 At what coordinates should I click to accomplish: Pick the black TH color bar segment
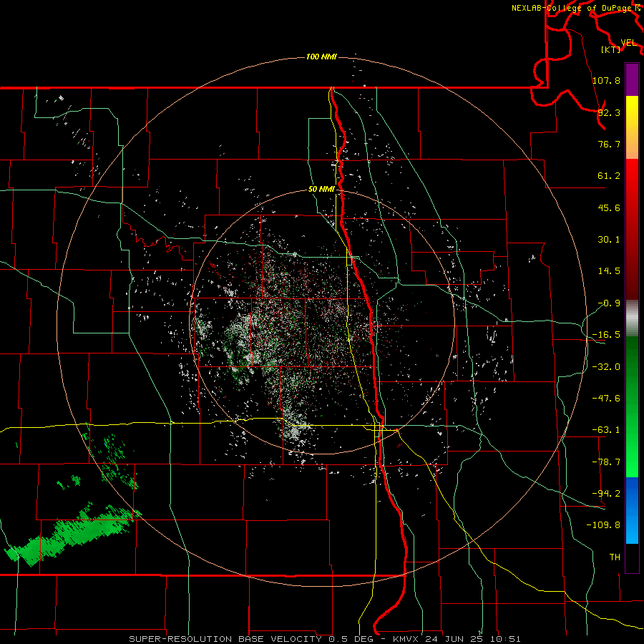(632, 558)
